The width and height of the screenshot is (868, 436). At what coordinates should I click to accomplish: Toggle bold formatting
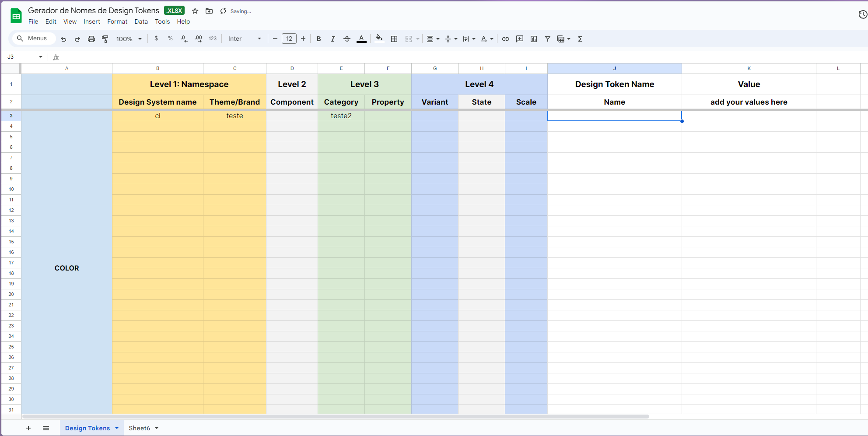coord(319,39)
